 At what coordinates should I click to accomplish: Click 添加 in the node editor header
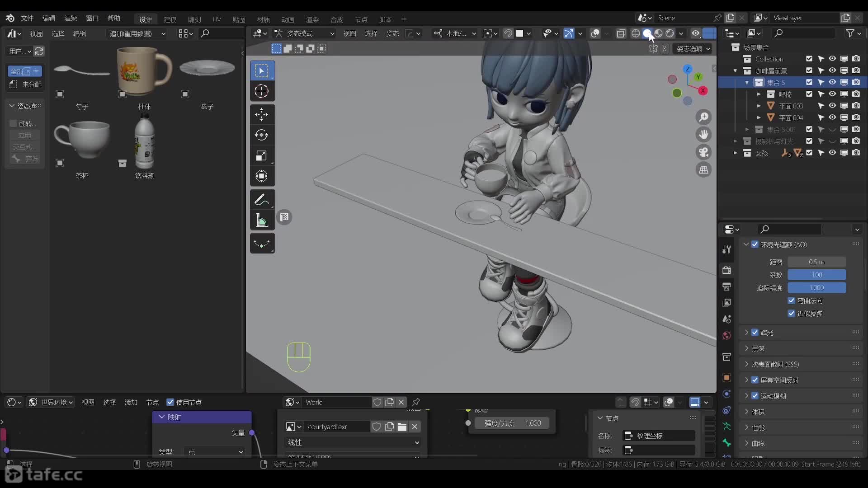tap(131, 402)
